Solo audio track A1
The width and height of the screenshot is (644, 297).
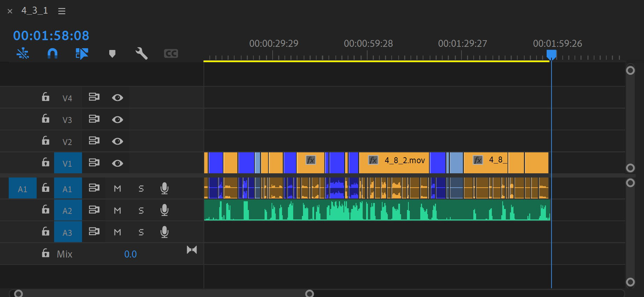pyautogui.click(x=141, y=189)
